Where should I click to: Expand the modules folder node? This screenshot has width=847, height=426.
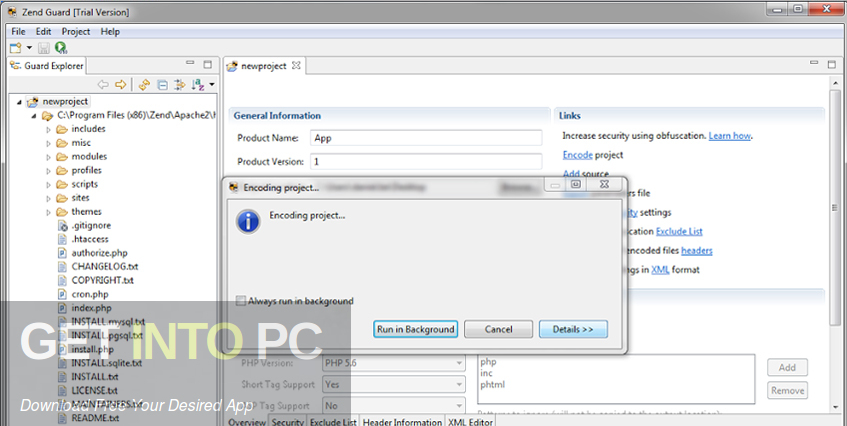tap(49, 157)
